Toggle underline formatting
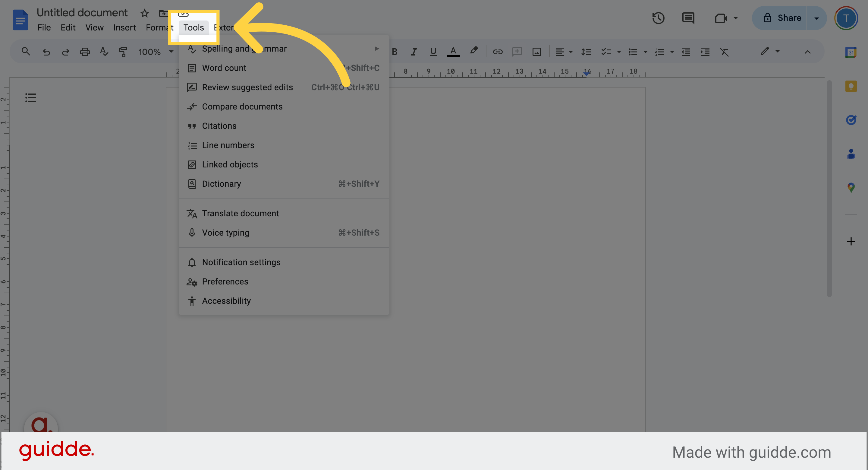 click(433, 52)
